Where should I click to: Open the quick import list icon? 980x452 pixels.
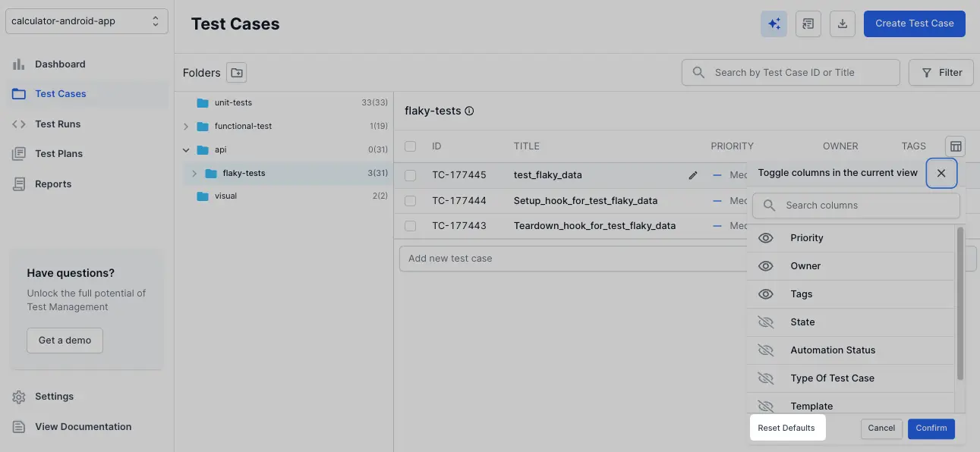pos(808,24)
